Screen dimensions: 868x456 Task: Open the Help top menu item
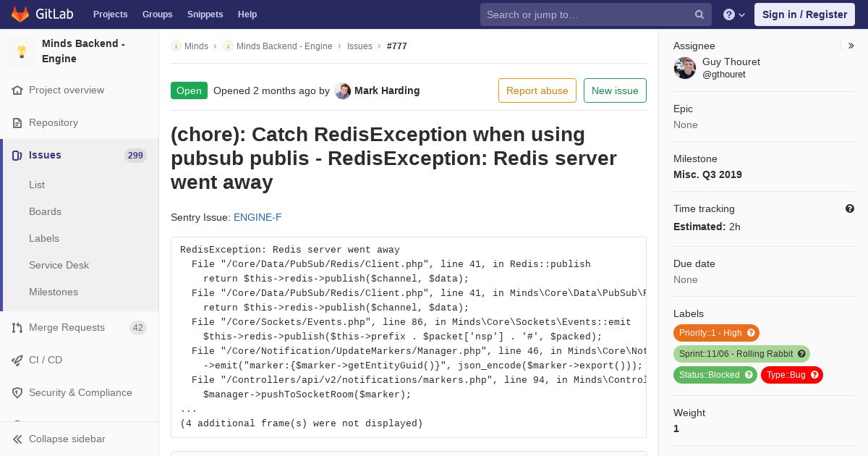click(247, 14)
